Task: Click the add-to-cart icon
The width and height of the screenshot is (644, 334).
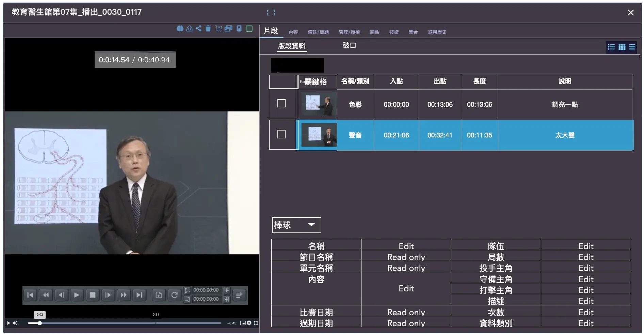Action: [x=218, y=29]
